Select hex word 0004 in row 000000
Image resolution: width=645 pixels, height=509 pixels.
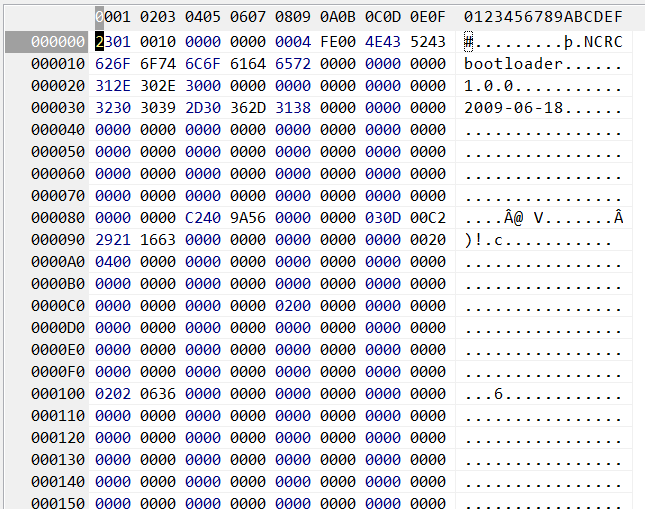pyautogui.click(x=293, y=42)
